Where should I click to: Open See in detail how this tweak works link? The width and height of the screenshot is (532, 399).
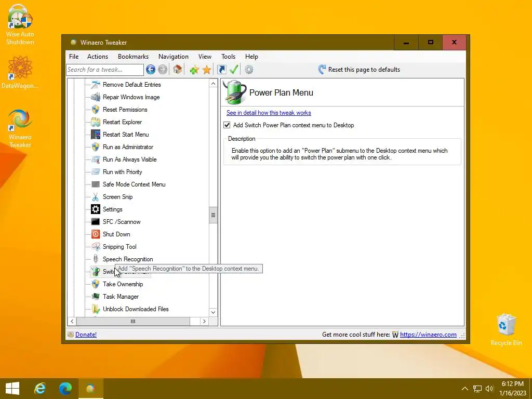point(269,113)
